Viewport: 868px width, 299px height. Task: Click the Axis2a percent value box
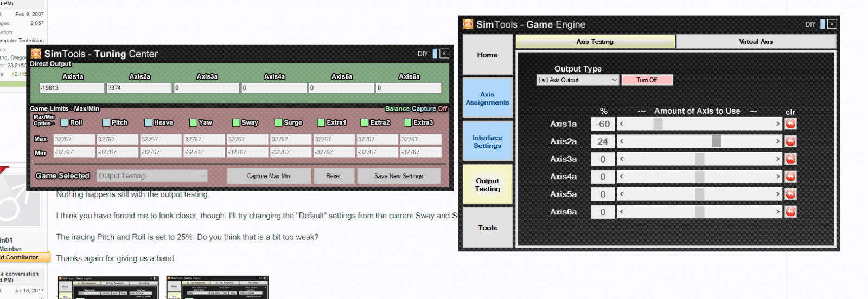coord(603,141)
